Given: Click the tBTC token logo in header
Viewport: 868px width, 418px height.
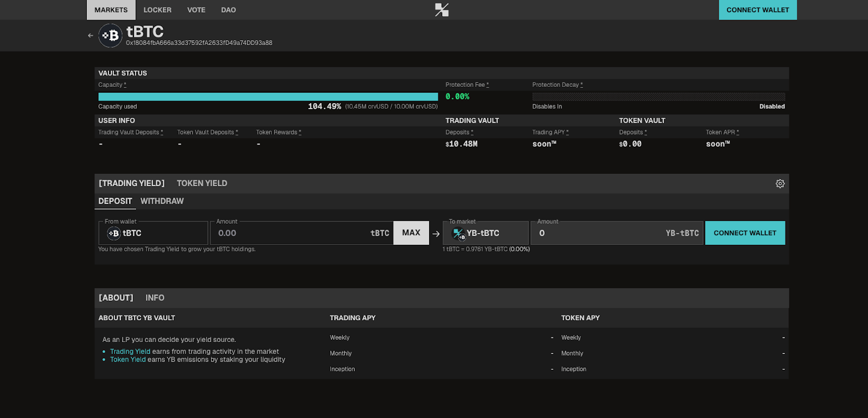Looking at the screenshot, I should [x=111, y=36].
